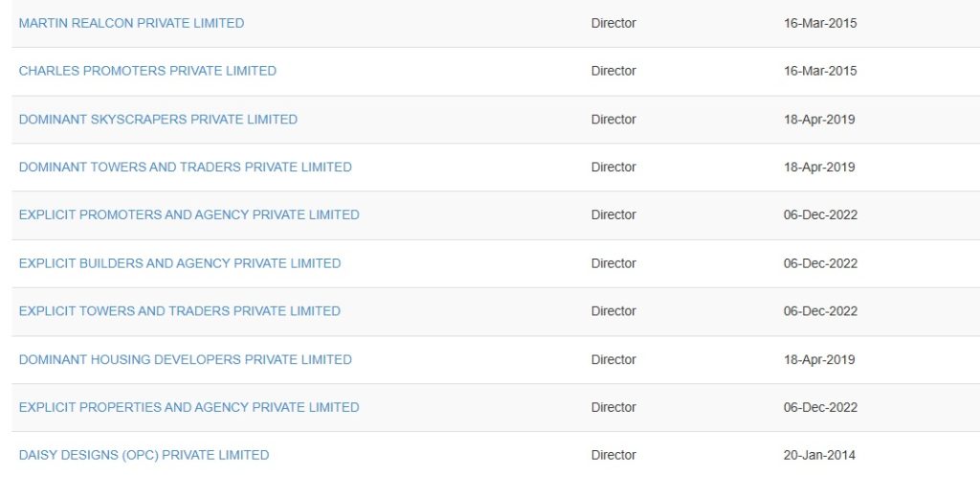Image resolution: width=980 pixels, height=497 pixels.
Task: Open DAISY DESIGNS (OPC) PRIVATE LIMITED
Action: point(144,456)
